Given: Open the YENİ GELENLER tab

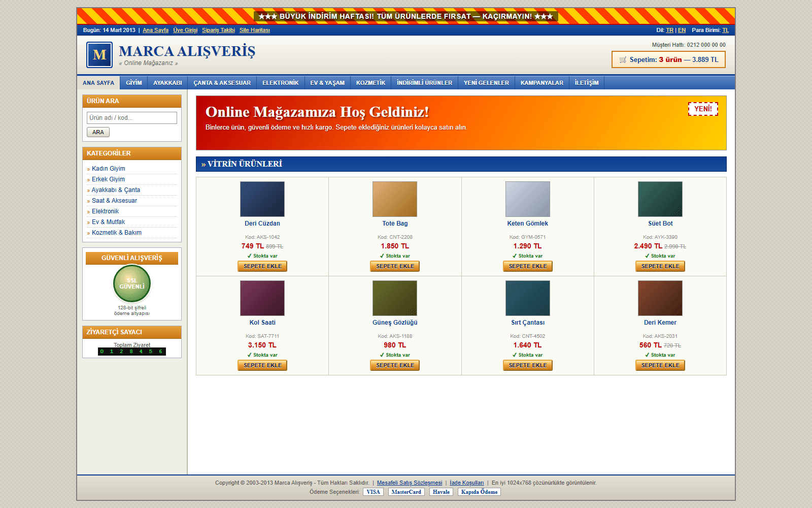Looking at the screenshot, I should point(486,83).
